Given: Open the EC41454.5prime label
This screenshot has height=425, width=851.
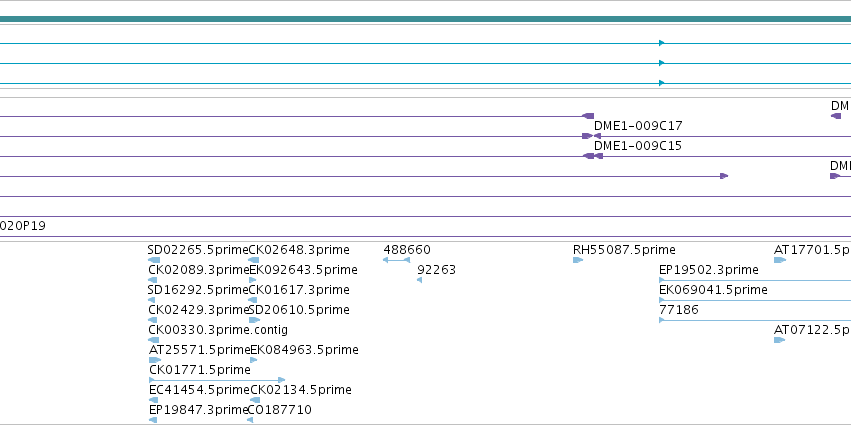Looking at the screenshot, I should (x=200, y=390).
